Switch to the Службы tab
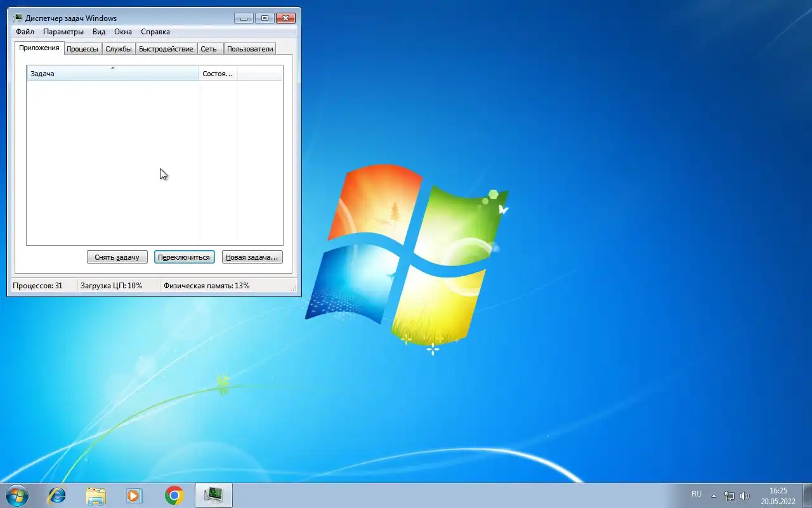The width and height of the screenshot is (812, 508). (119, 49)
